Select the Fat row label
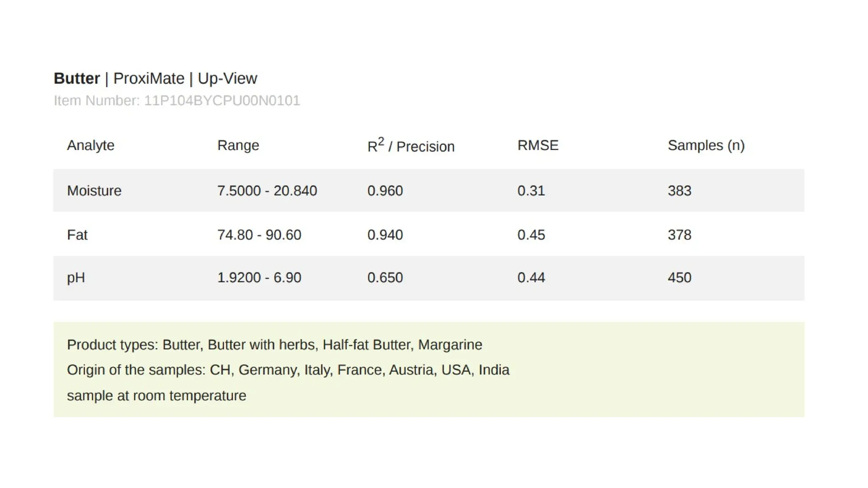Viewport: 868px width, 488px height. click(x=77, y=235)
